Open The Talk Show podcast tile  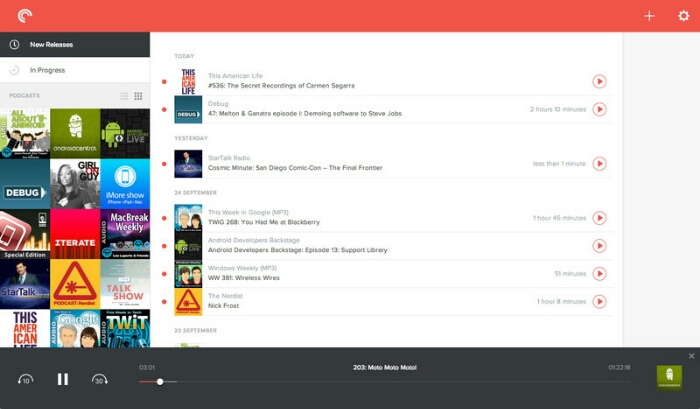coord(125,284)
